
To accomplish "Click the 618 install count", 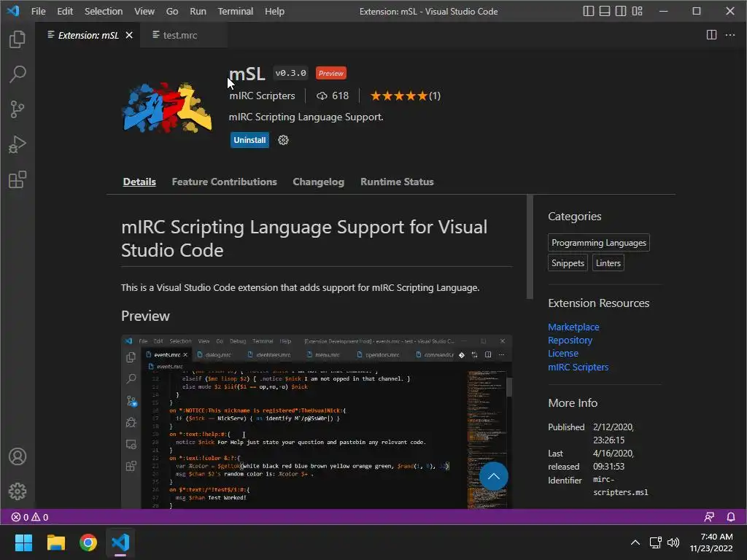I will pyautogui.click(x=333, y=96).
